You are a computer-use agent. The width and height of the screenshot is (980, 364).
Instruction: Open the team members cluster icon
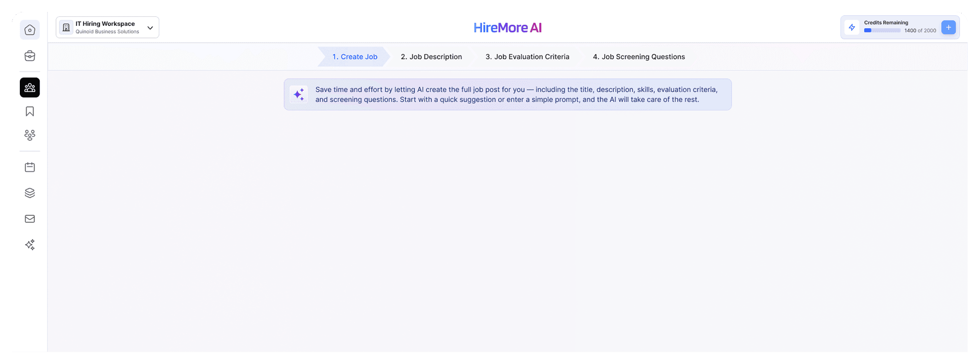point(30,135)
